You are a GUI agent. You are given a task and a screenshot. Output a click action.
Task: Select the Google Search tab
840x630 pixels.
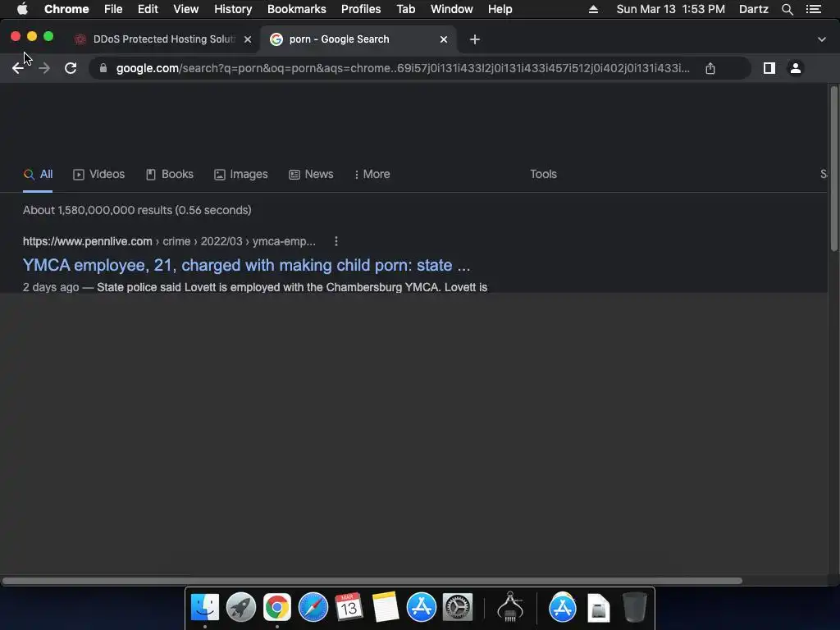(x=358, y=39)
